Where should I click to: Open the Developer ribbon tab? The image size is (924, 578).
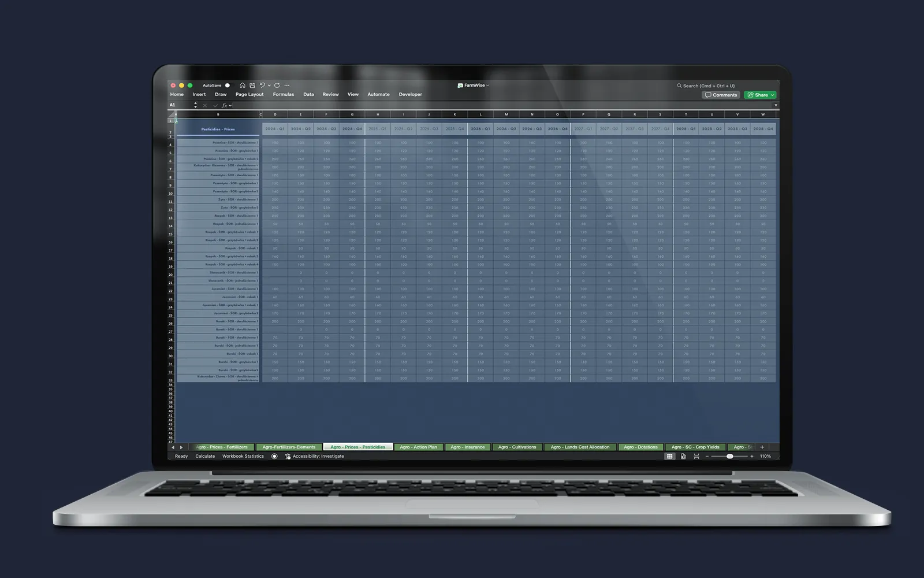coord(410,94)
